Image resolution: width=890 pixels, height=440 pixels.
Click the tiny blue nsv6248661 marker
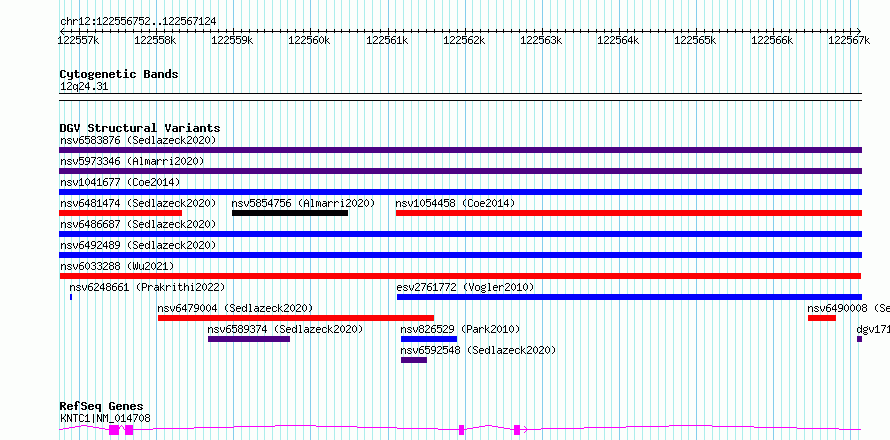(x=71, y=297)
